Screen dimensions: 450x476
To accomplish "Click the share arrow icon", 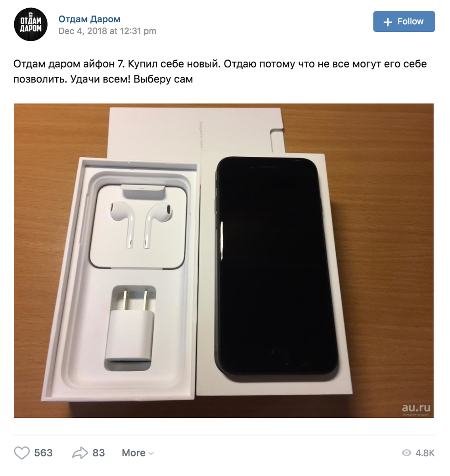I will tap(80, 453).
